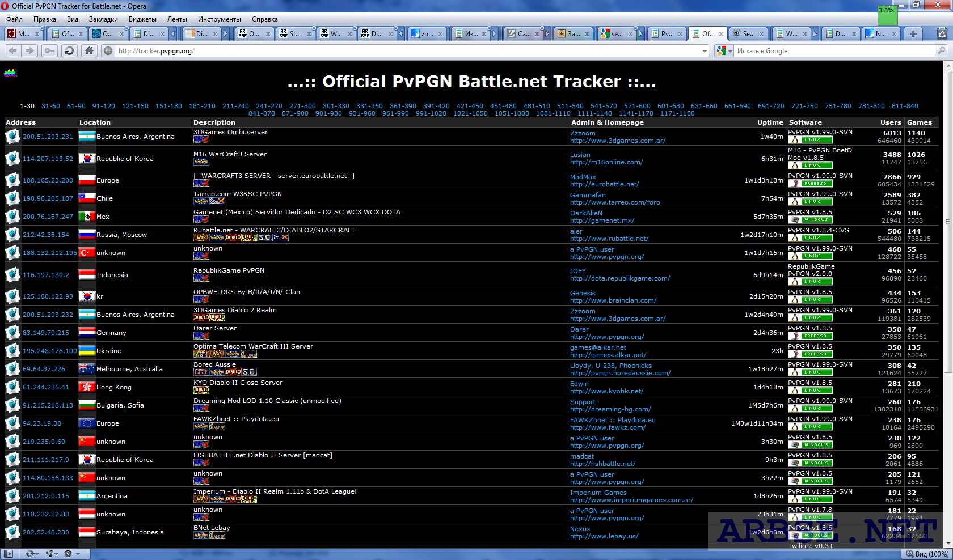Viewport: 953px width, 560px height.
Task: Click the Windows badge for Gamenet Mexico
Action: coord(811,219)
